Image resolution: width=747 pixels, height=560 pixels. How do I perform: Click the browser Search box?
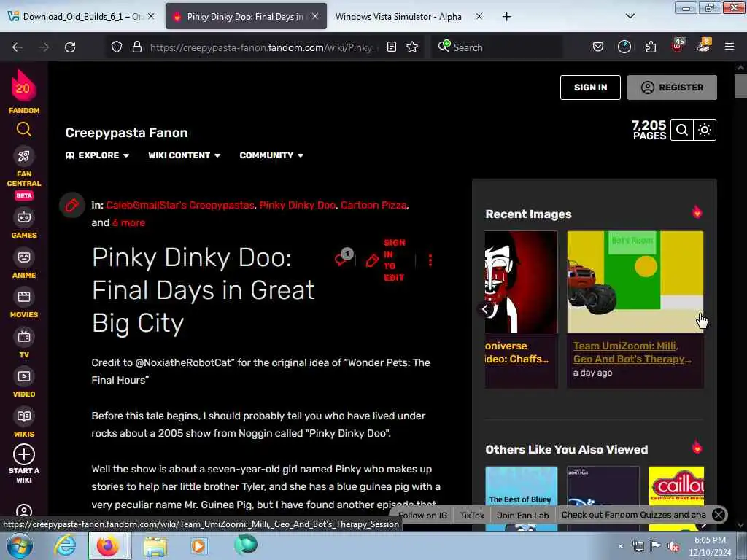point(496,47)
